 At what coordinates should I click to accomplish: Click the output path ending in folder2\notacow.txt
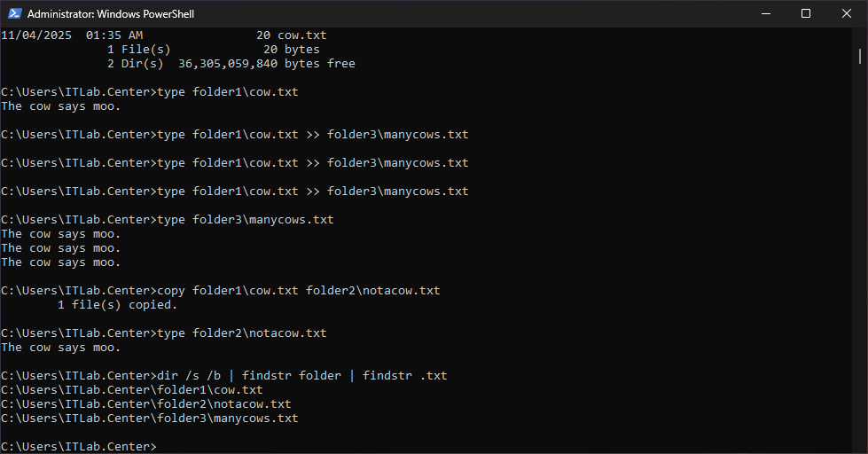(146, 404)
